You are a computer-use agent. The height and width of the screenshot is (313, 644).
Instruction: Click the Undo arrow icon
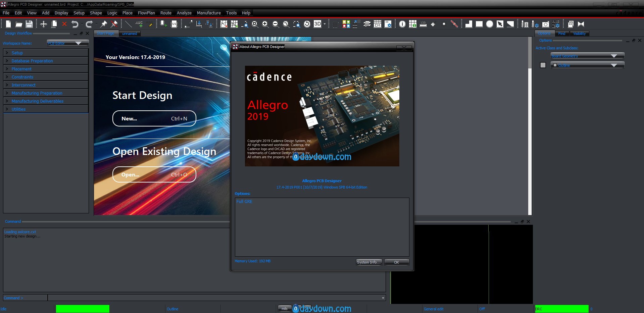tap(75, 24)
